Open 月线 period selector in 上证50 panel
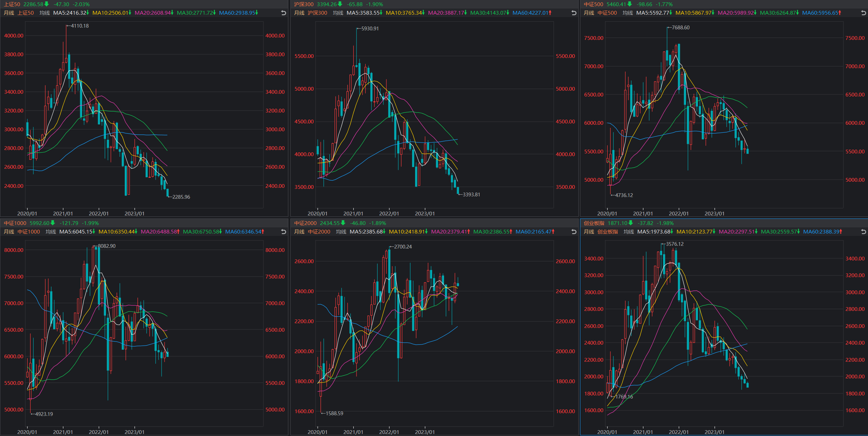 (9, 13)
